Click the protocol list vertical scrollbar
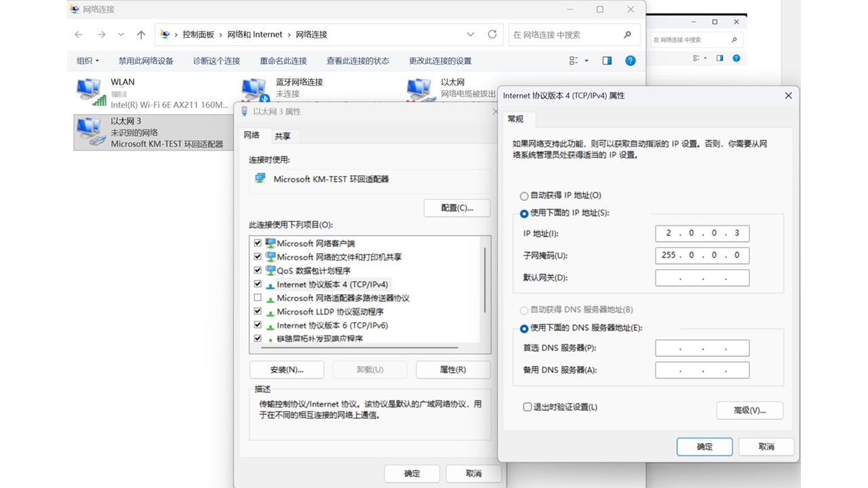The width and height of the screenshot is (868, 488). pos(484,278)
